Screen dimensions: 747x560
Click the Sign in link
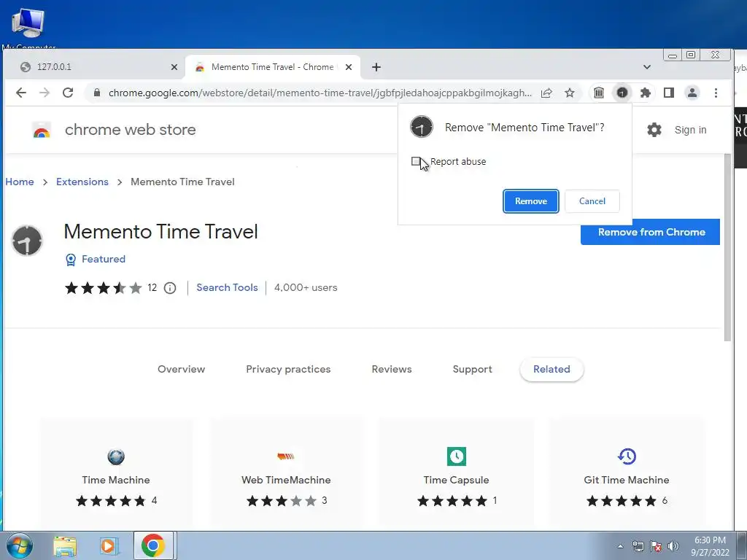pyautogui.click(x=690, y=130)
